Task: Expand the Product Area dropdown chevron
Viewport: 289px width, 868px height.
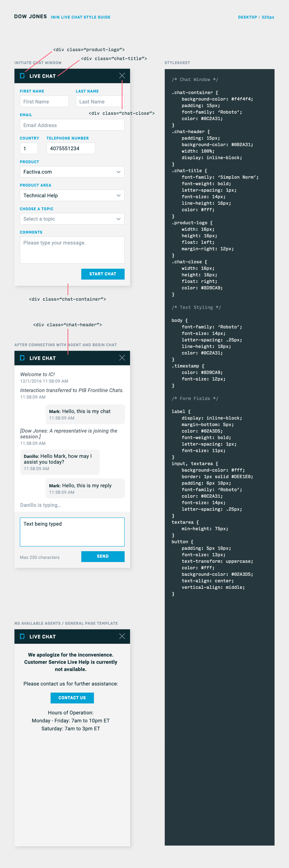Action: [x=118, y=196]
